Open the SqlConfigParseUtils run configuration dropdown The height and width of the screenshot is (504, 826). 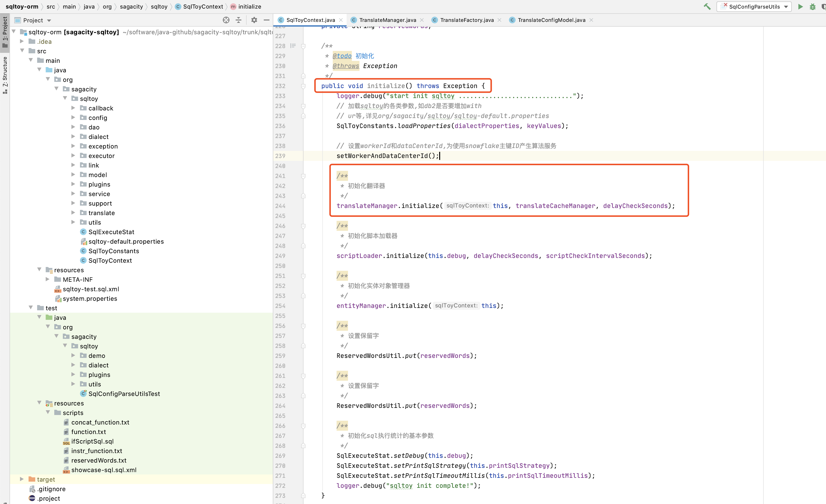(754, 7)
